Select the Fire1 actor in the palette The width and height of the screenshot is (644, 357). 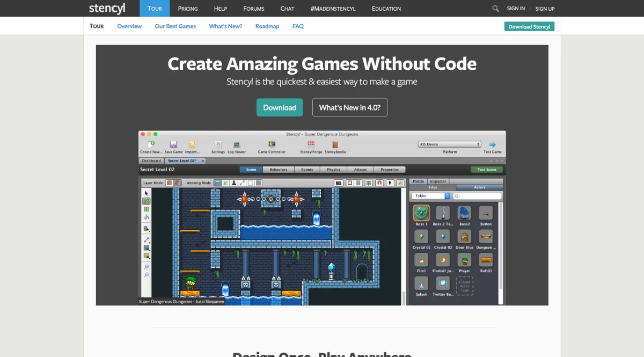tap(421, 260)
